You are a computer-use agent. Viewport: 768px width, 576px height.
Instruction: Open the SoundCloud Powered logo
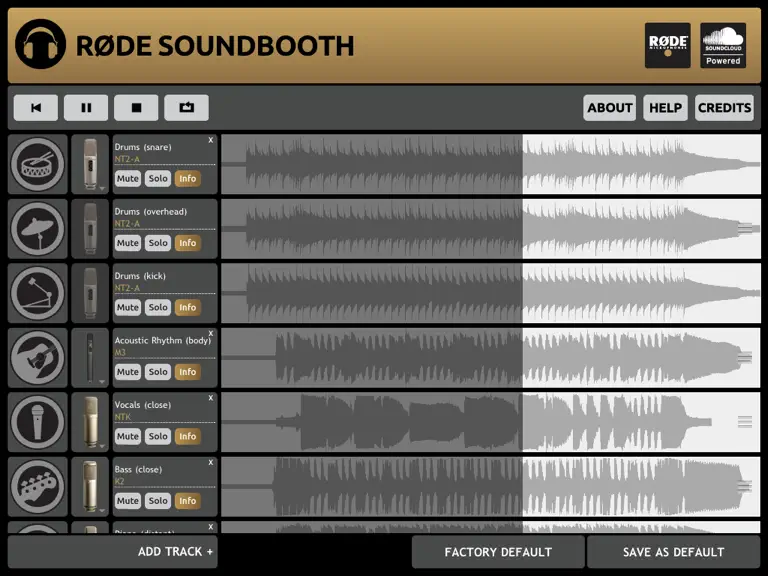tap(723, 45)
